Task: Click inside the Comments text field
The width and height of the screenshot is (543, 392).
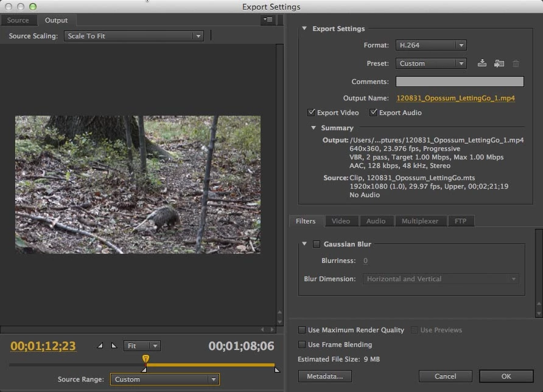Action: pos(460,82)
